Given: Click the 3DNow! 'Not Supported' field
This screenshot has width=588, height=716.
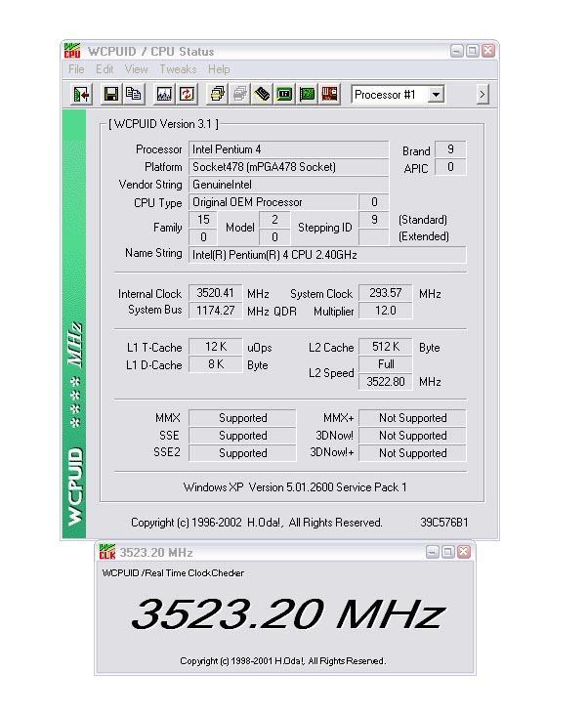Looking at the screenshot, I should pyautogui.click(x=412, y=436).
